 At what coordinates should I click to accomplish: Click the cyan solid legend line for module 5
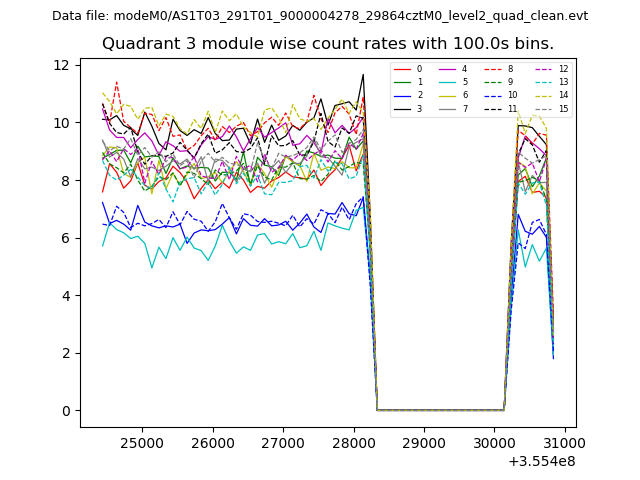(448, 82)
